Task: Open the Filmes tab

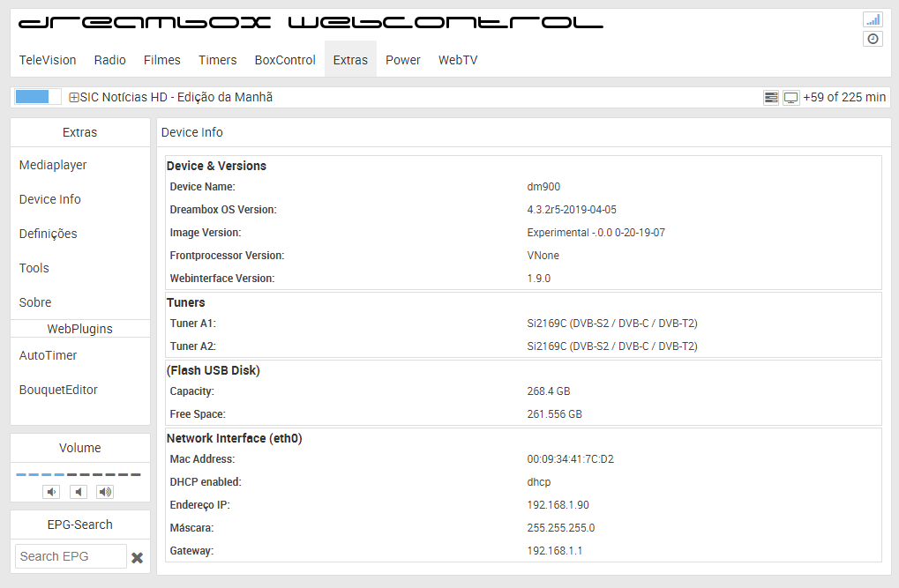Action: coord(162,60)
